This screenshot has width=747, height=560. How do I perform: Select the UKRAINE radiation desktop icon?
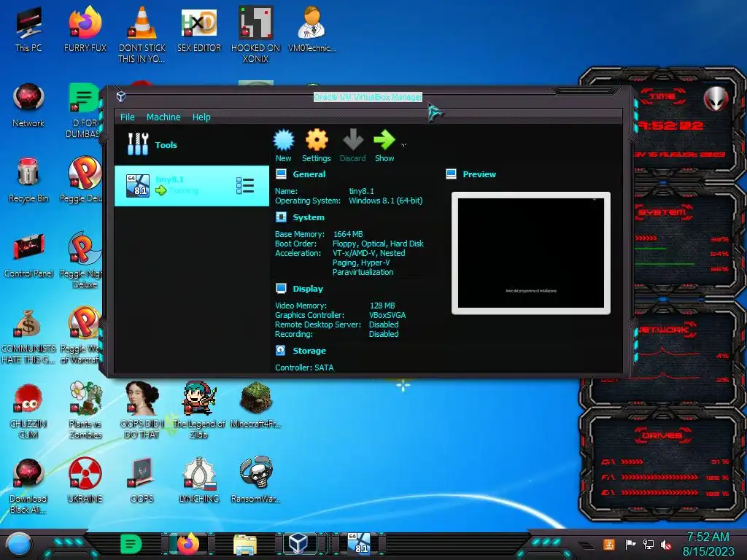[85, 480]
